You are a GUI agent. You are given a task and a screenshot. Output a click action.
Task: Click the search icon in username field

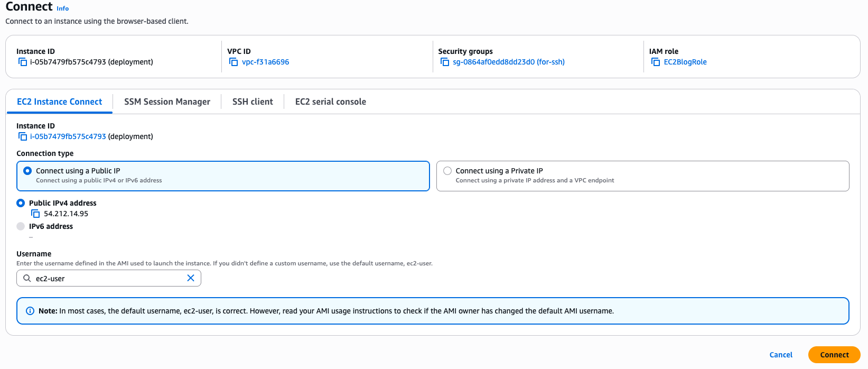point(27,278)
